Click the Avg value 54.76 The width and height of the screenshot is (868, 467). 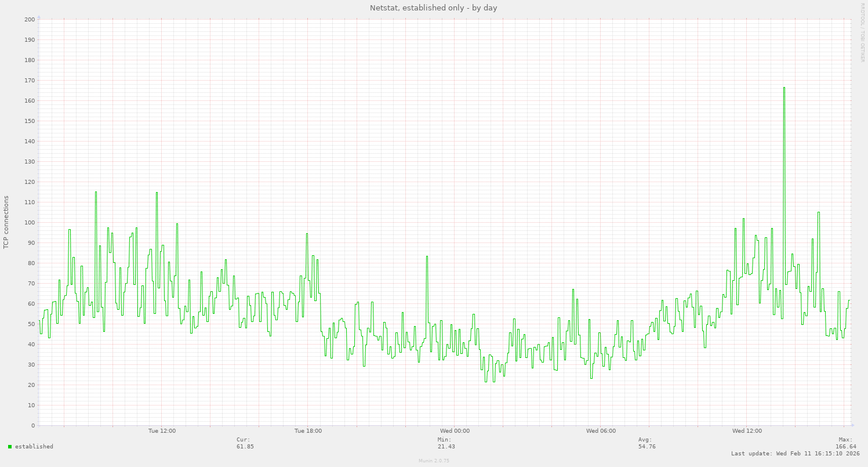pos(647,447)
